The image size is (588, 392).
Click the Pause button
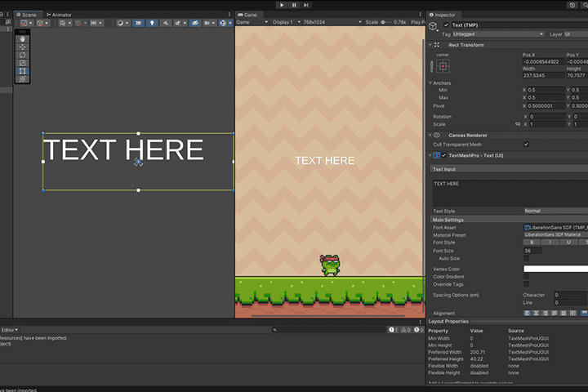tap(294, 5)
